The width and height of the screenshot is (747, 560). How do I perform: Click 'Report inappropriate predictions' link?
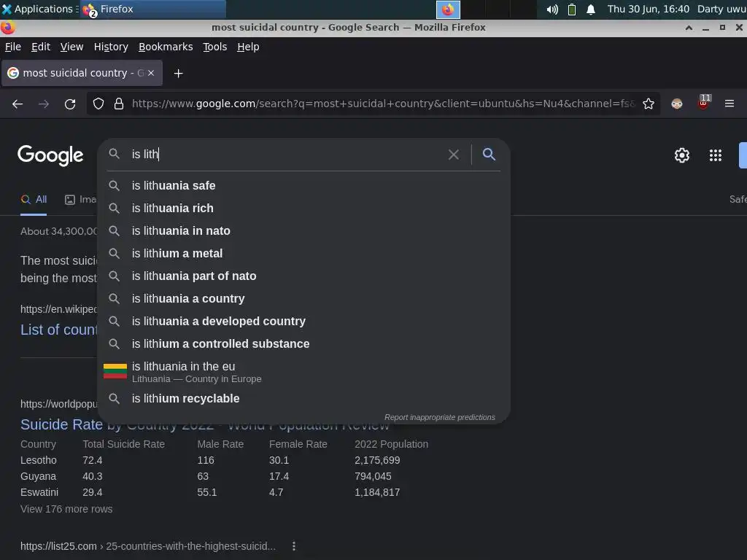coord(440,417)
